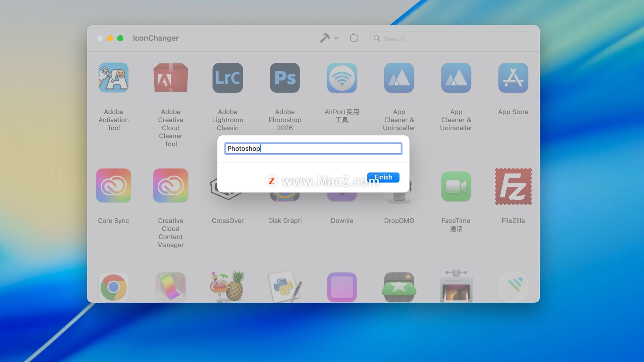Select the Adobe Photoshop 2026 icon
The height and width of the screenshot is (362, 644).
click(x=285, y=78)
